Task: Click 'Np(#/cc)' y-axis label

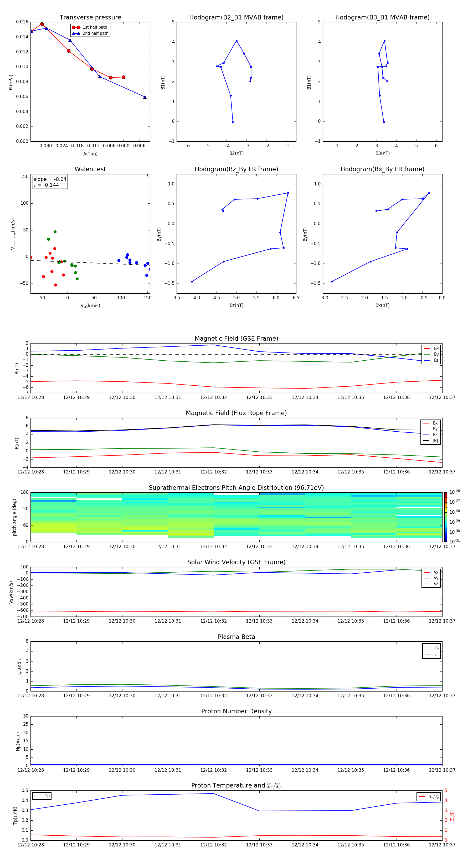Action: click(18, 741)
